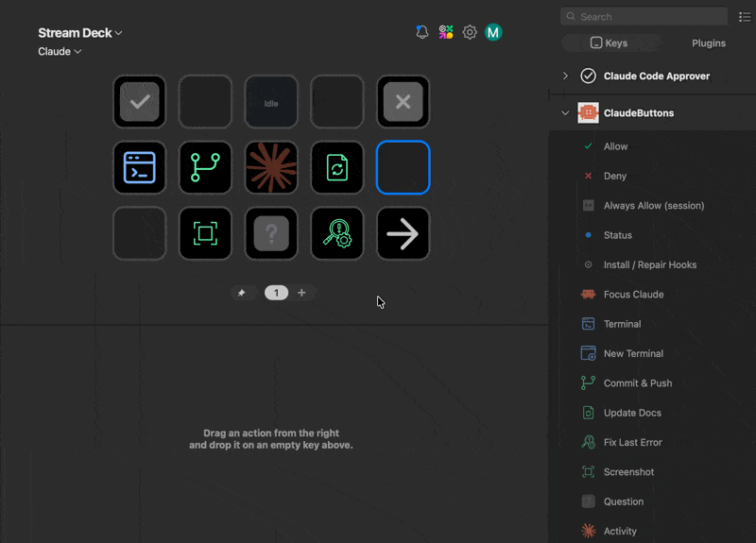Image resolution: width=756 pixels, height=543 pixels.
Task: Open settings gear icon
Action: pyautogui.click(x=470, y=32)
